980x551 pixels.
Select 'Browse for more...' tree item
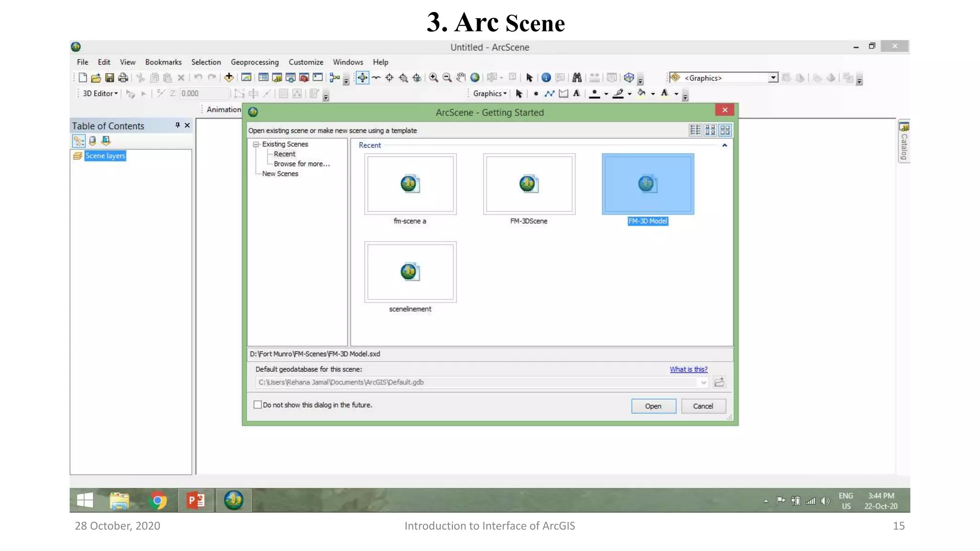click(x=301, y=164)
